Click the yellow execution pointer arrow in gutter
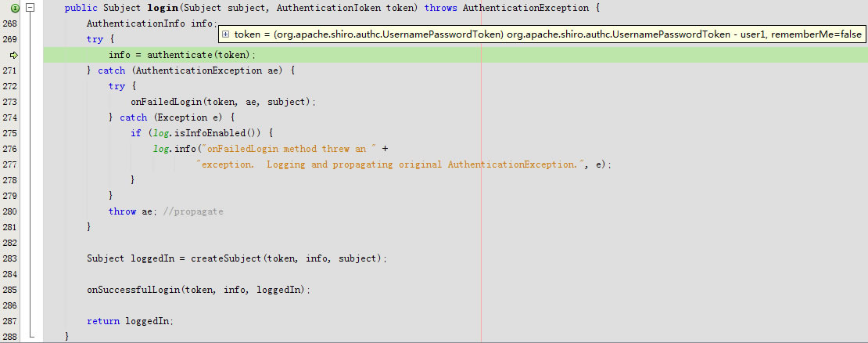 (x=14, y=55)
